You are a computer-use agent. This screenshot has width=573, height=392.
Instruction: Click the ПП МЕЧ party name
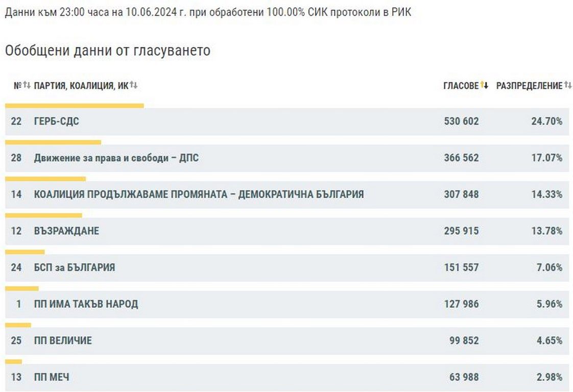pyautogui.click(x=52, y=377)
